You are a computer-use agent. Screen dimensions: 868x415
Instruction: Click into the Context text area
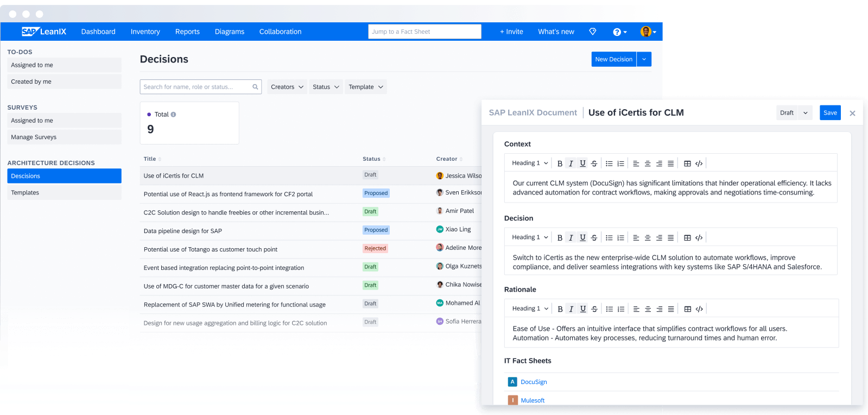click(x=671, y=188)
